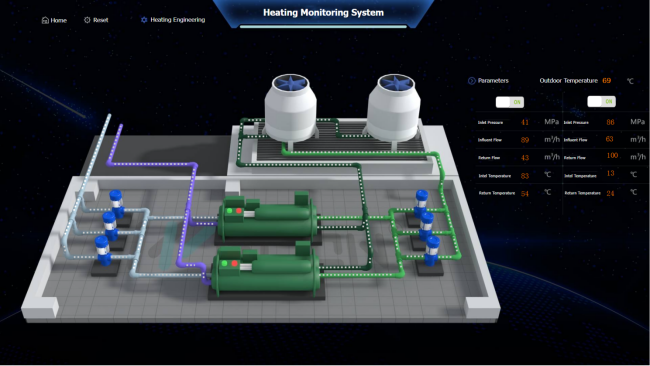Click the lower green chiller unit
The width and height of the screenshot is (650, 366).
[x=264, y=270]
